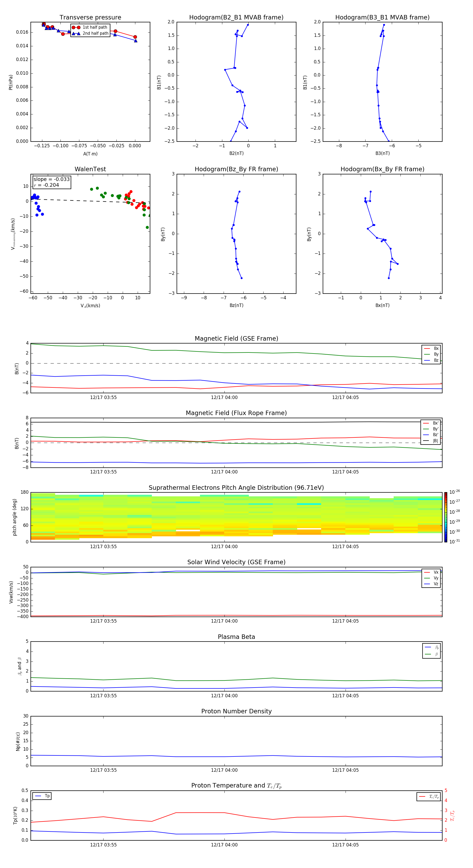Click the 'pitch angle (deg)' y-axis label
Viewport: 473px width, 868px height.
click(x=14, y=517)
